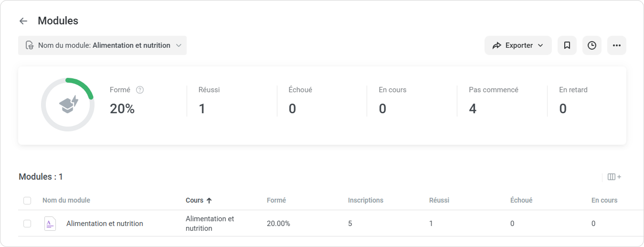
Task: Click the add columns icon
Action: coord(614,177)
